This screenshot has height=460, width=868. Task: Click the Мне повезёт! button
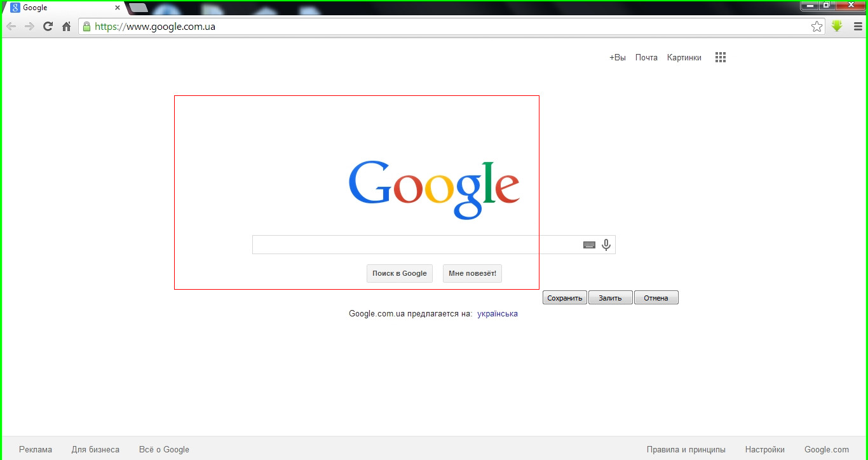pos(472,273)
